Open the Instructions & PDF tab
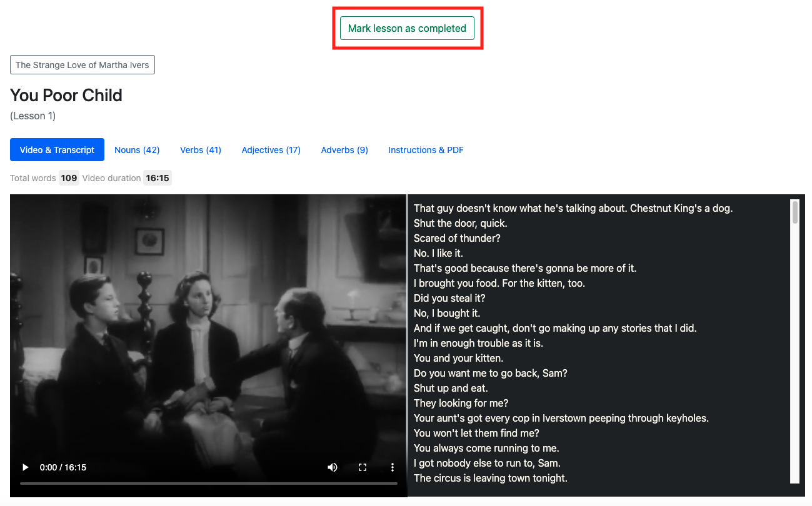This screenshot has height=506, width=812. click(x=426, y=150)
